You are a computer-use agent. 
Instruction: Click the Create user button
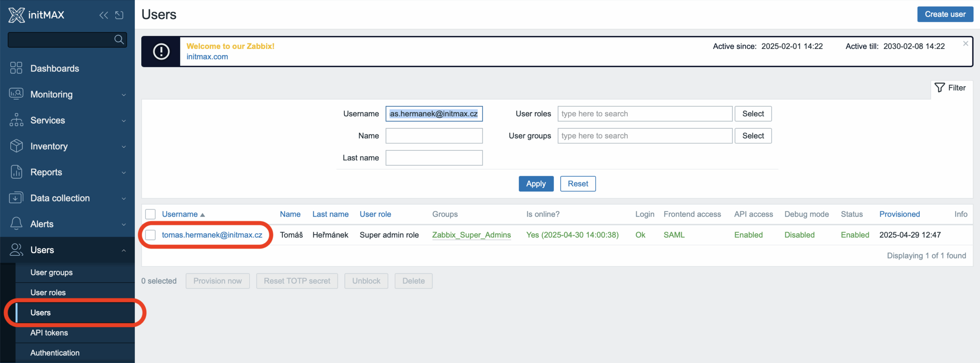[x=945, y=14]
